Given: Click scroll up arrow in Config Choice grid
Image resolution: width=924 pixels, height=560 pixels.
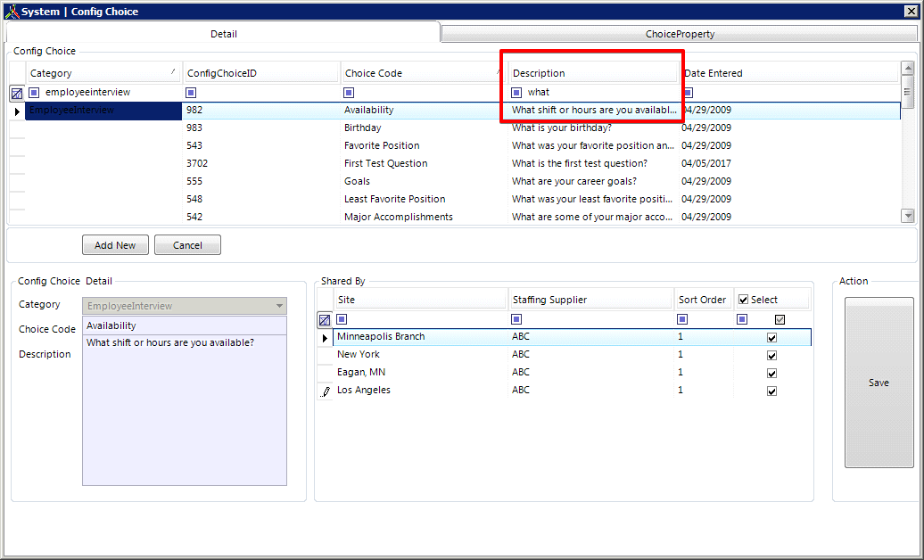Looking at the screenshot, I should (908, 69).
